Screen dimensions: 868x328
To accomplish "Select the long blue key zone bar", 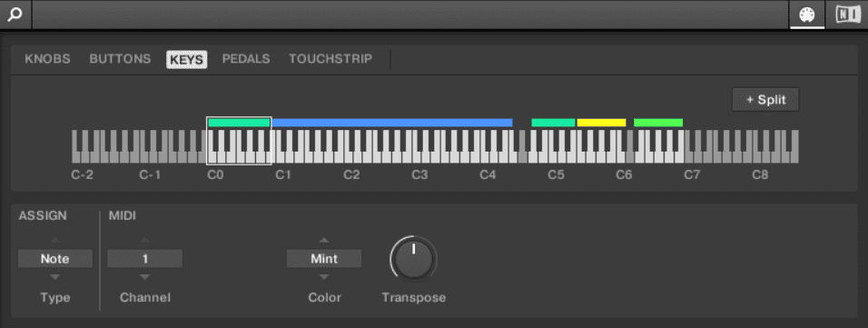I will click(392, 123).
